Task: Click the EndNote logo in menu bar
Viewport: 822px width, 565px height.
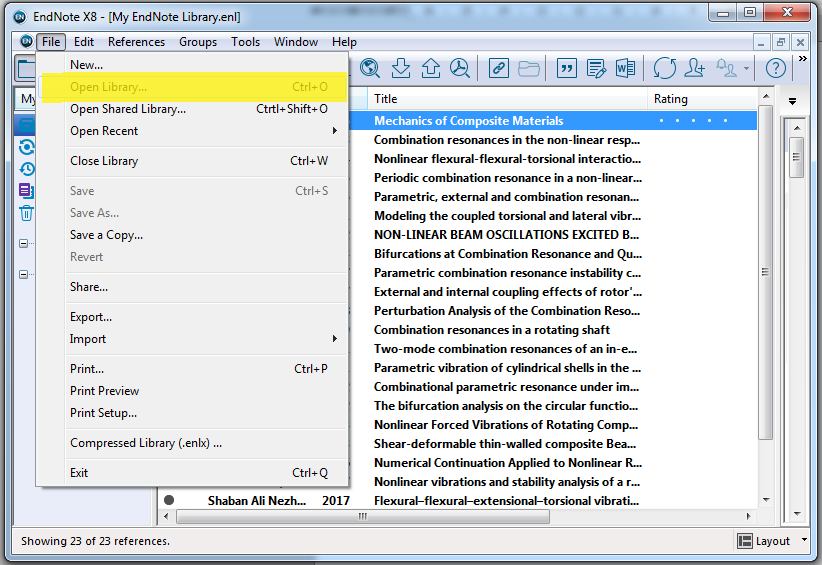Action: [x=26, y=41]
